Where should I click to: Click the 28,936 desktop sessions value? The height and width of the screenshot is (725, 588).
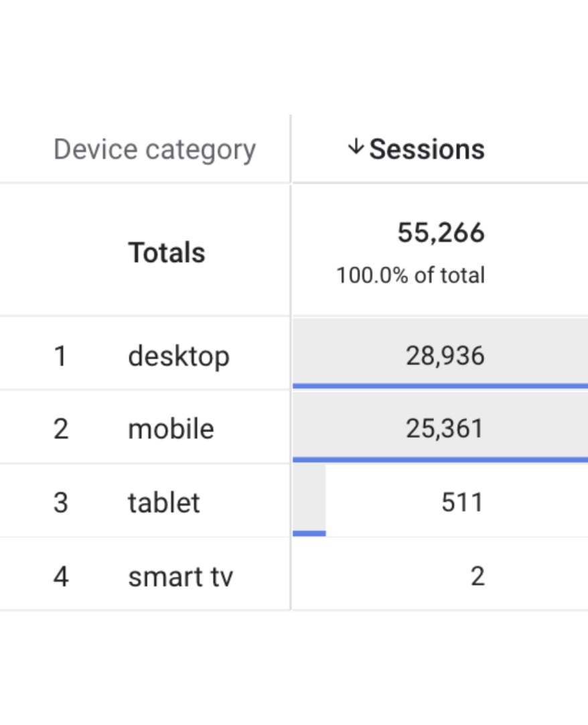[x=446, y=356]
